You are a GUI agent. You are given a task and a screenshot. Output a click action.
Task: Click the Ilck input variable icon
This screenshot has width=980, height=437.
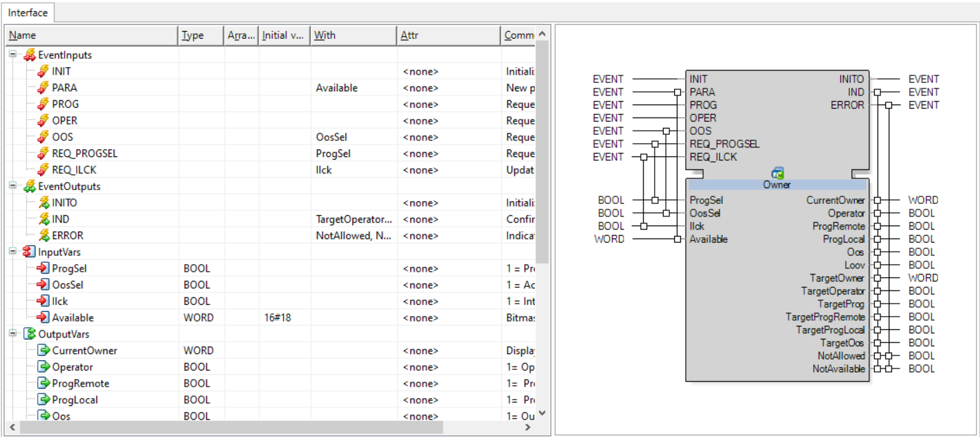pyautogui.click(x=44, y=301)
